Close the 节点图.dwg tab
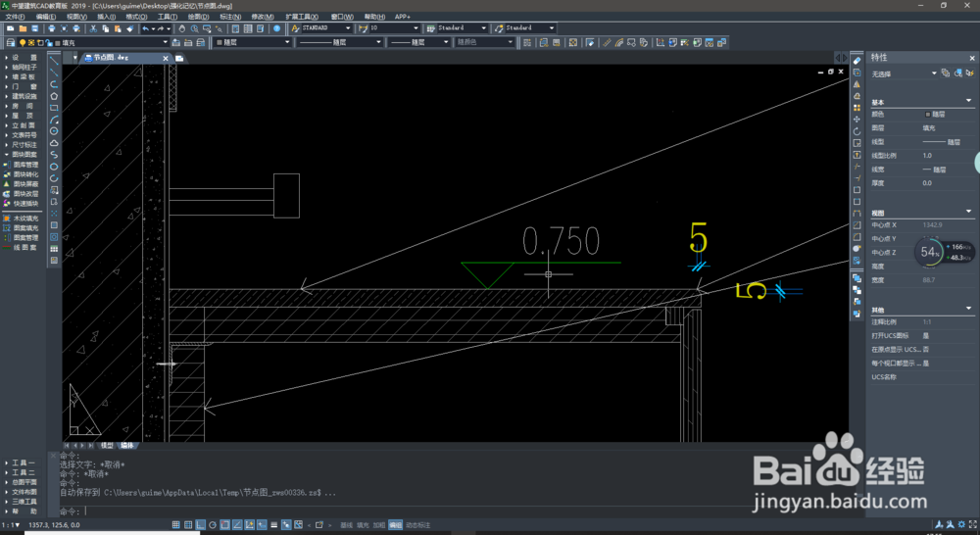 tap(166, 58)
